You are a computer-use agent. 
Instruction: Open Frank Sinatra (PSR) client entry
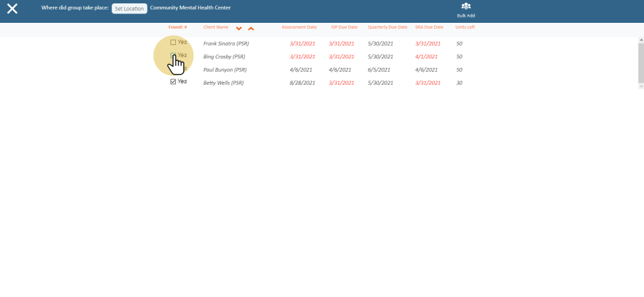click(225, 44)
